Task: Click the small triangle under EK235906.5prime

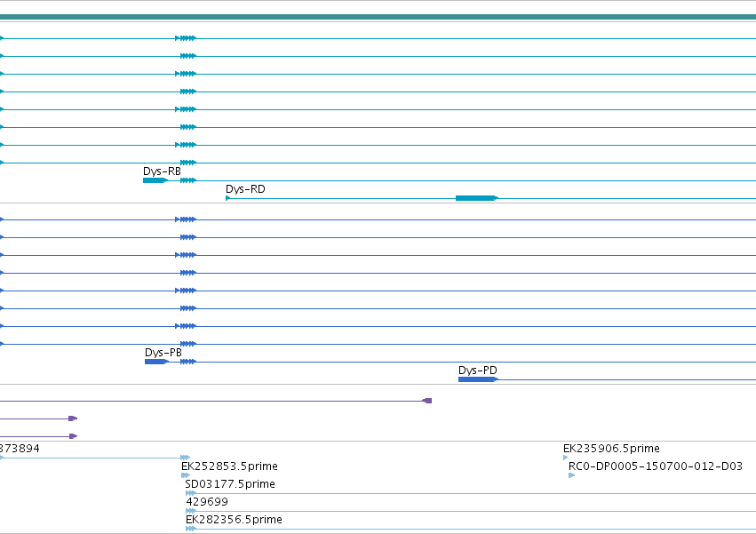Action: coord(566,458)
